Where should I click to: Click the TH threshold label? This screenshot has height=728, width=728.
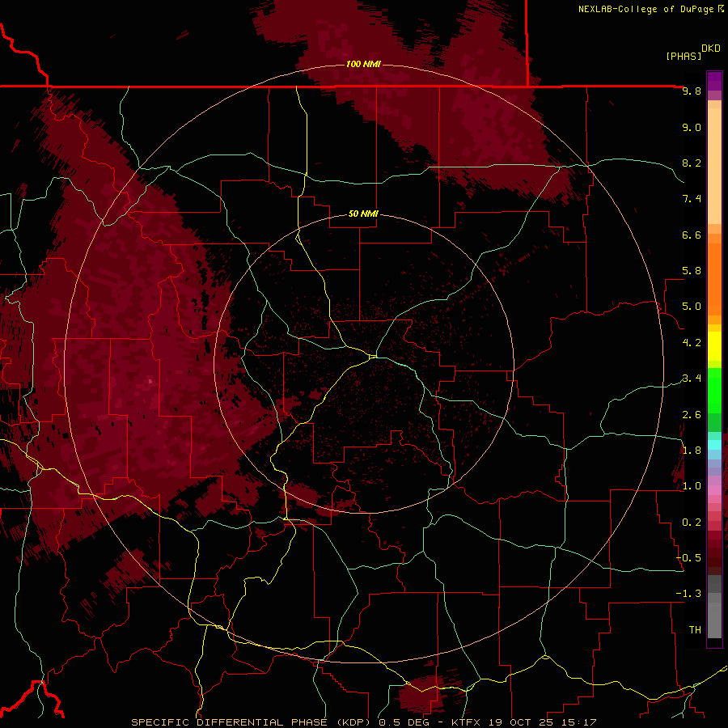695,630
